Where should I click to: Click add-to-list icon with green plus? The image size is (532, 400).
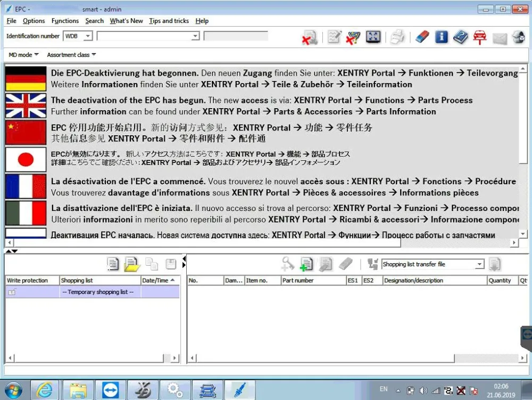[x=306, y=264]
